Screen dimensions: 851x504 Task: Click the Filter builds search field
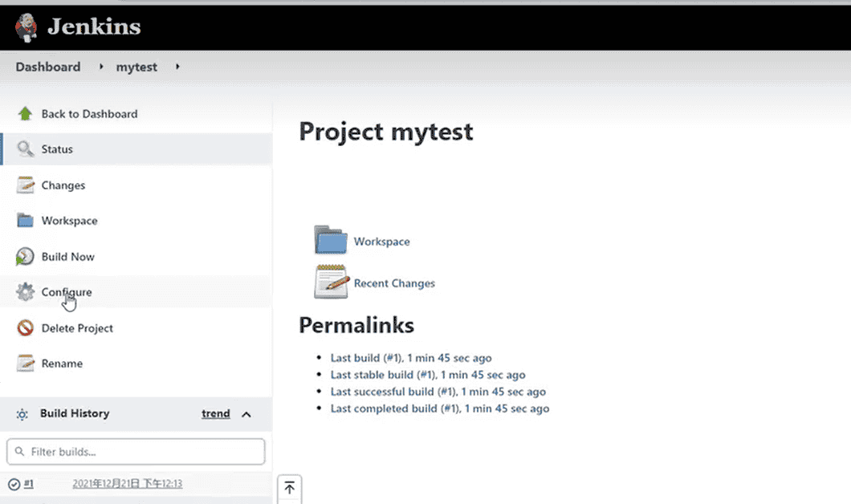136,452
